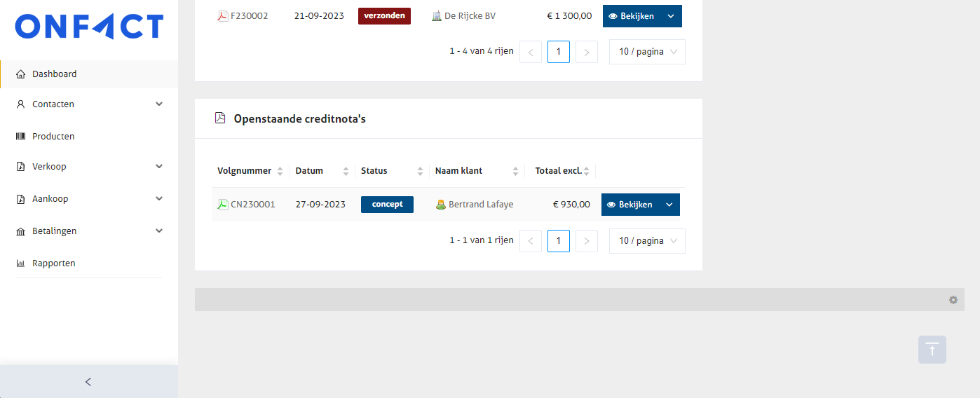Click the PDF icon next to CN230001
This screenshot has height=398, width=980.
pos(222,205)
